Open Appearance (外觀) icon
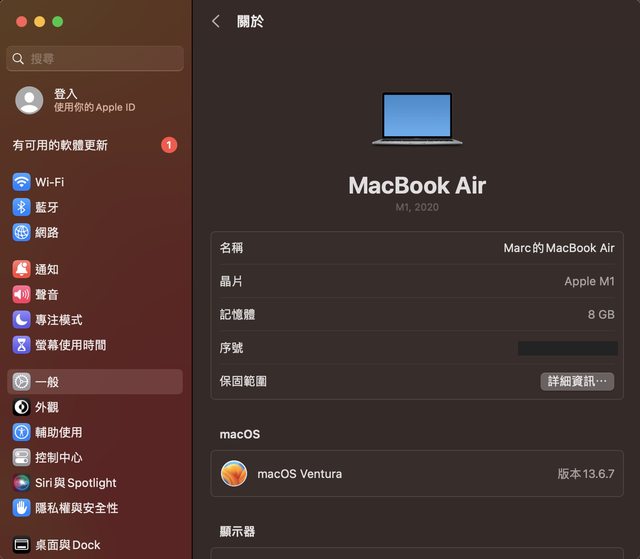This screenshot has height=559, width=640. (x=21, y=407)
